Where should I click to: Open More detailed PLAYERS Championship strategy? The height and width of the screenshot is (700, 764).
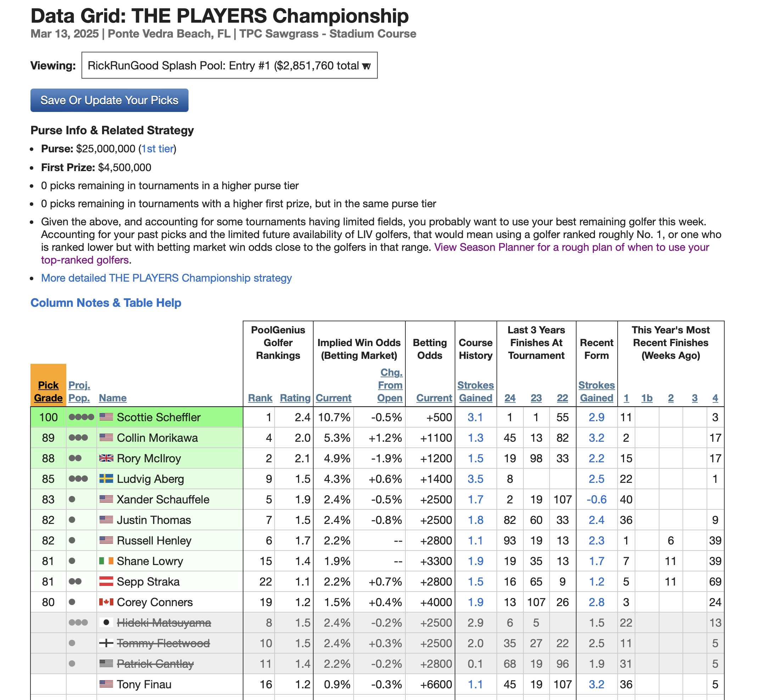(166, 278)
